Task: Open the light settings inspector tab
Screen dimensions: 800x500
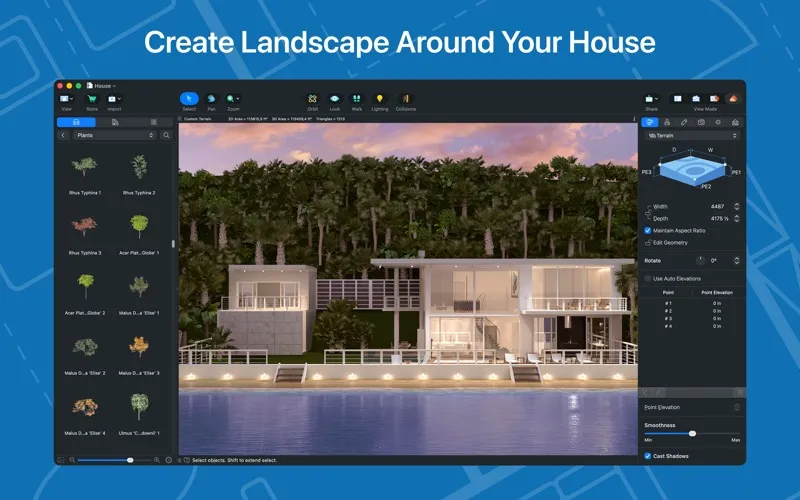Action: tap(718, 122)
